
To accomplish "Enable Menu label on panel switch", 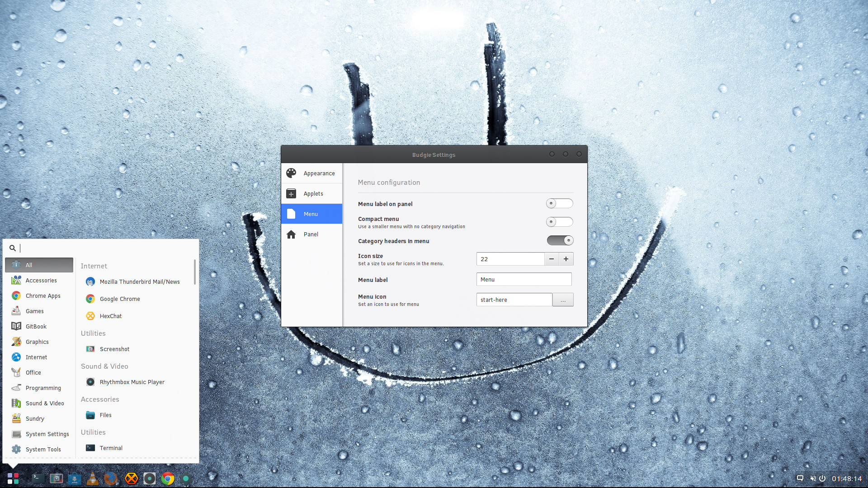I will point(560,204).
